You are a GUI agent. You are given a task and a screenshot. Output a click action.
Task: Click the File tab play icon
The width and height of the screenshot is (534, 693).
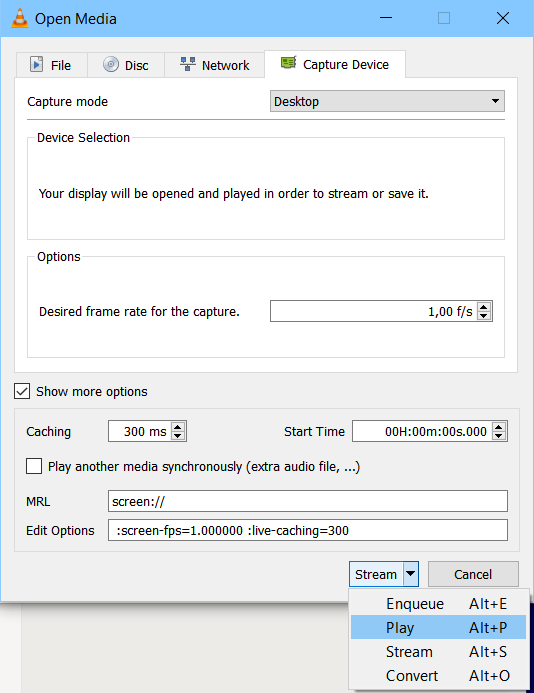point(37,65)
